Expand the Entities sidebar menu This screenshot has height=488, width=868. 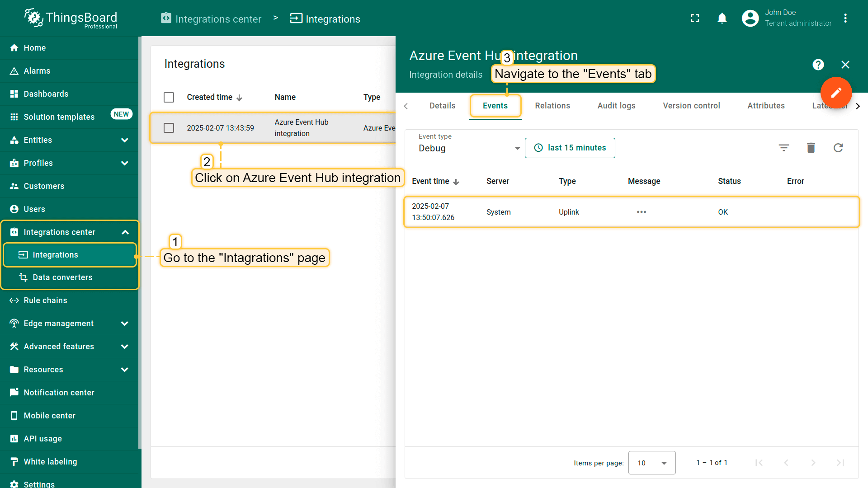click(124, 140)
